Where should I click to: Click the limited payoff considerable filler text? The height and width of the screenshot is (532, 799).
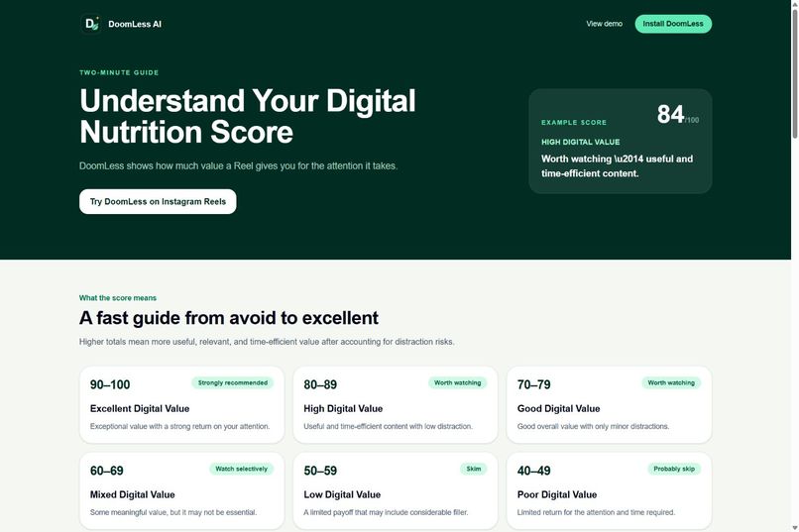click(386, 512)
